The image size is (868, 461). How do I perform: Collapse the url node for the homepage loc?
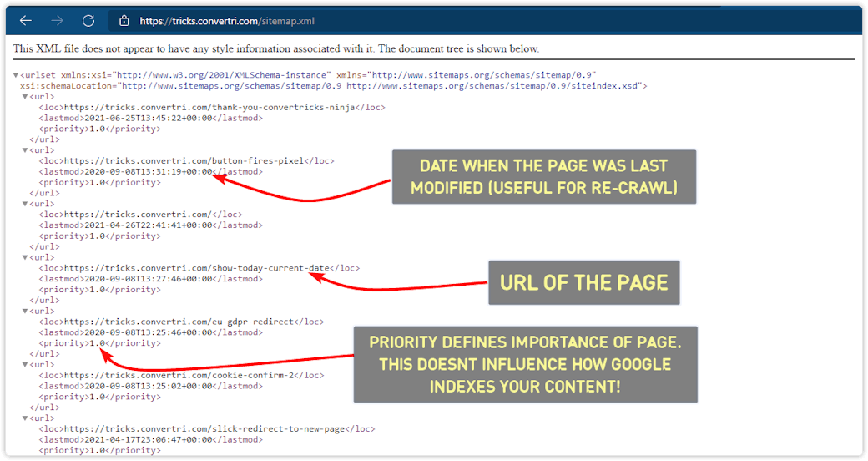25,204
